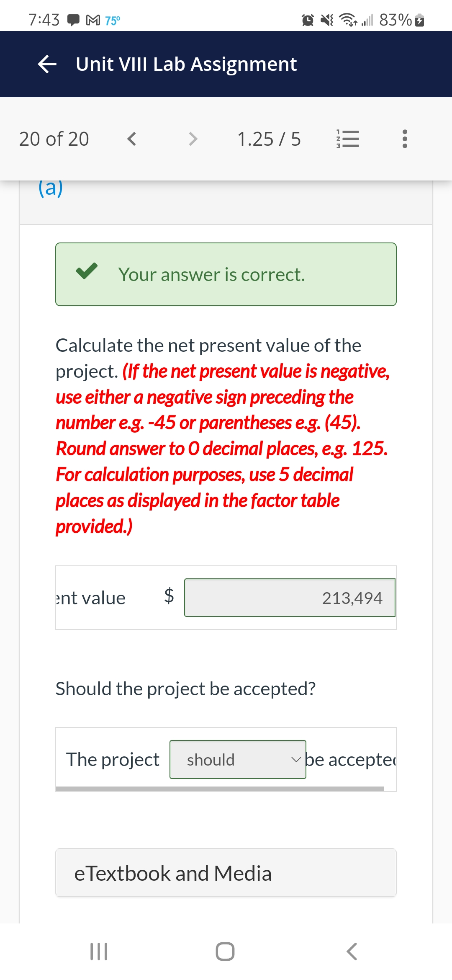Tap the '20 of 20' question indicator
This screenshot has width=452, height=980.
click(54, 139)
